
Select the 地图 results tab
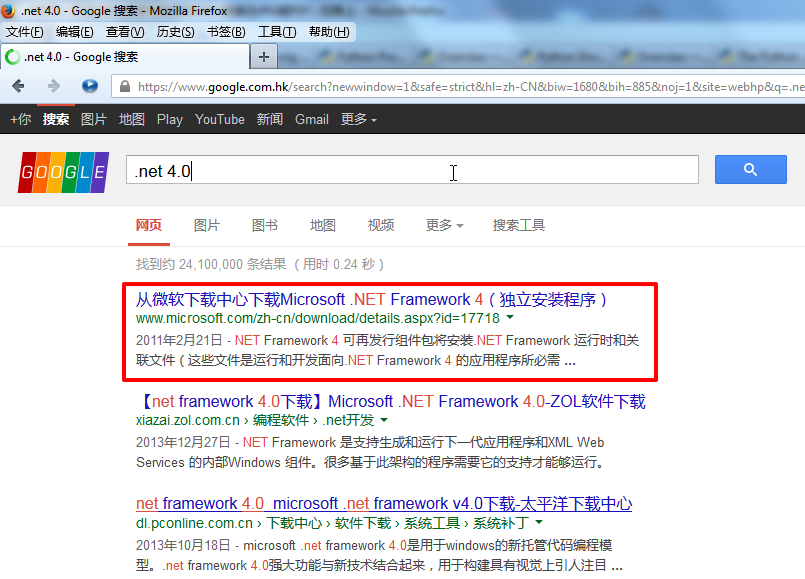(322, 225)
